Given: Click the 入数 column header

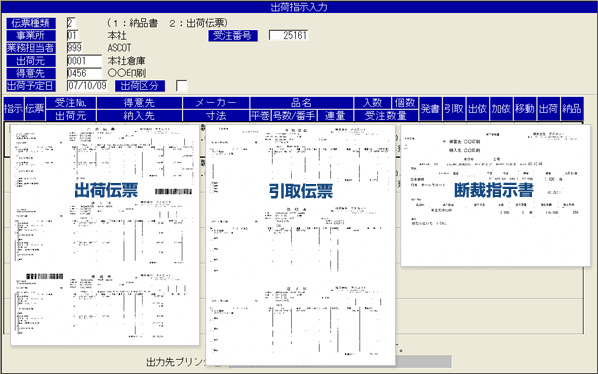Looking at the screenshot, I should (x=373, y=103).
